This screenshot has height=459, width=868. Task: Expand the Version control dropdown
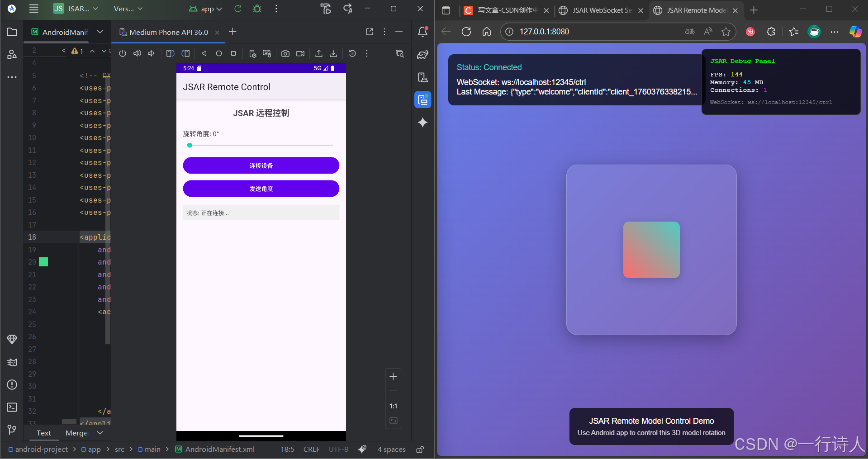pyautogui.click(x=128, y=9)
